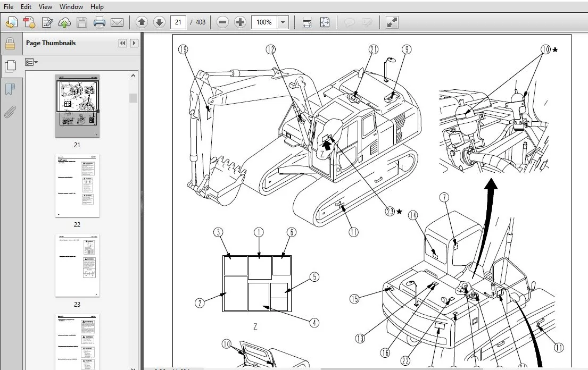Go to next page with down arrow

point(160,22)
